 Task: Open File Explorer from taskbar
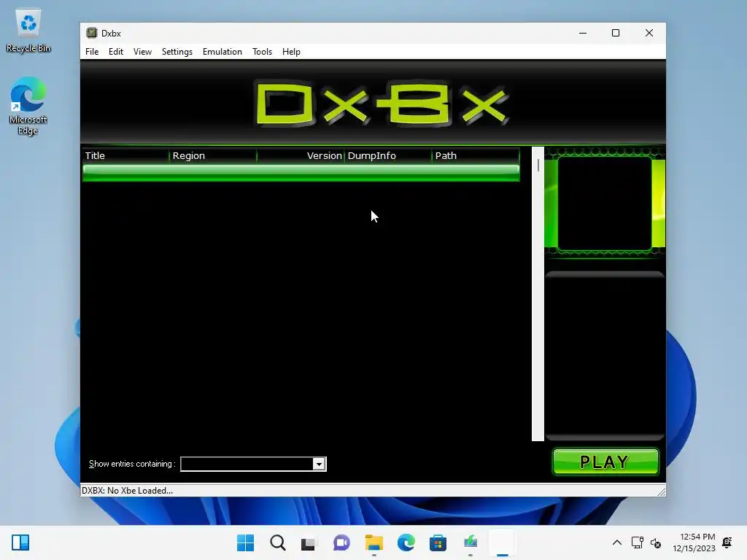374,542
